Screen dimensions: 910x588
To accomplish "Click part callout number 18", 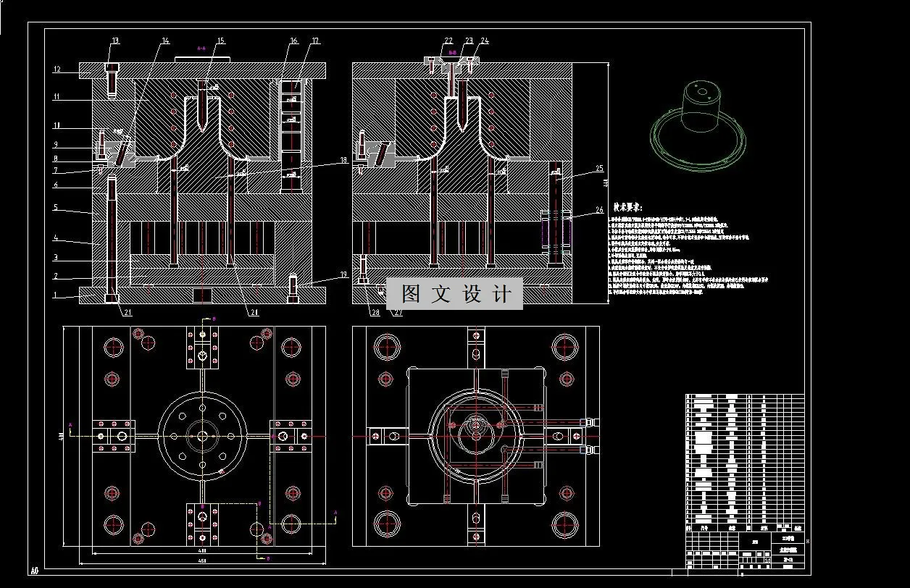I will (343, 160).
